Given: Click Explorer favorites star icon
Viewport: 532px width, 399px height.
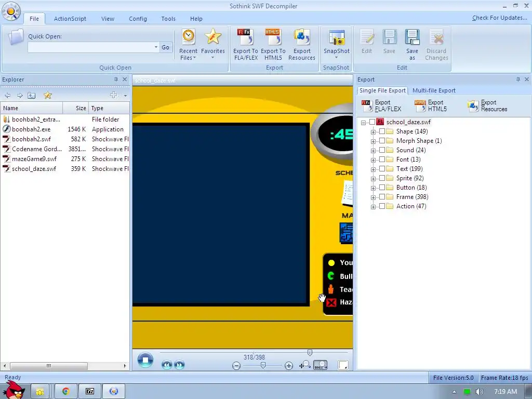Looking at the screenshot, I should [x=48, y=96].
